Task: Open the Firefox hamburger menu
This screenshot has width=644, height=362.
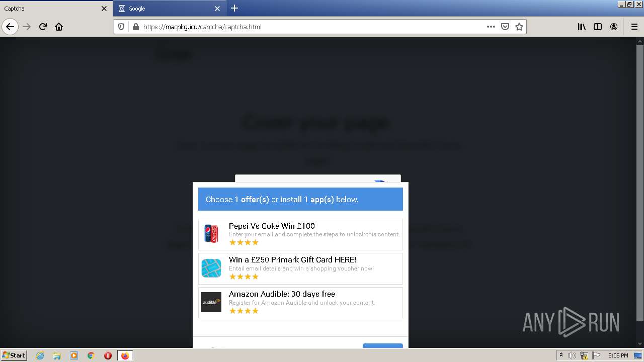Action: point(634,27)
